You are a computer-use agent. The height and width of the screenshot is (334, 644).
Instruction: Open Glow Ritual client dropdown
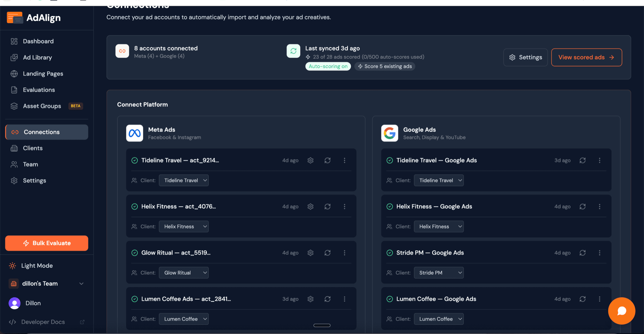click(184, 273)
